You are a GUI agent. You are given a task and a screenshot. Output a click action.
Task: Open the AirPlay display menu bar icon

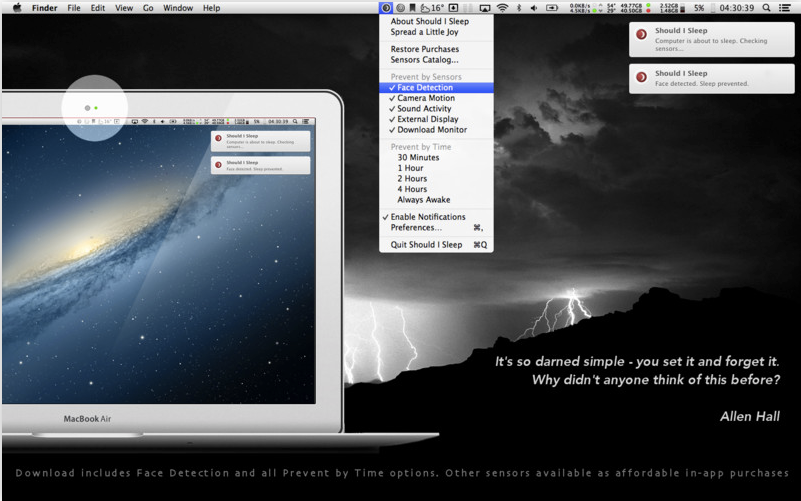point(485,8)
